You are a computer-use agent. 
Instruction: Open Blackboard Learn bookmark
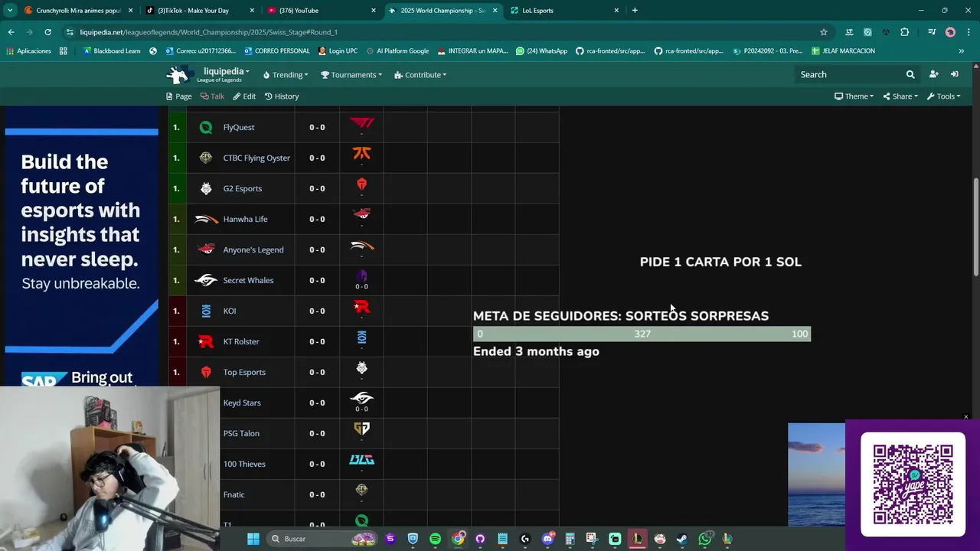pos(112,51)
